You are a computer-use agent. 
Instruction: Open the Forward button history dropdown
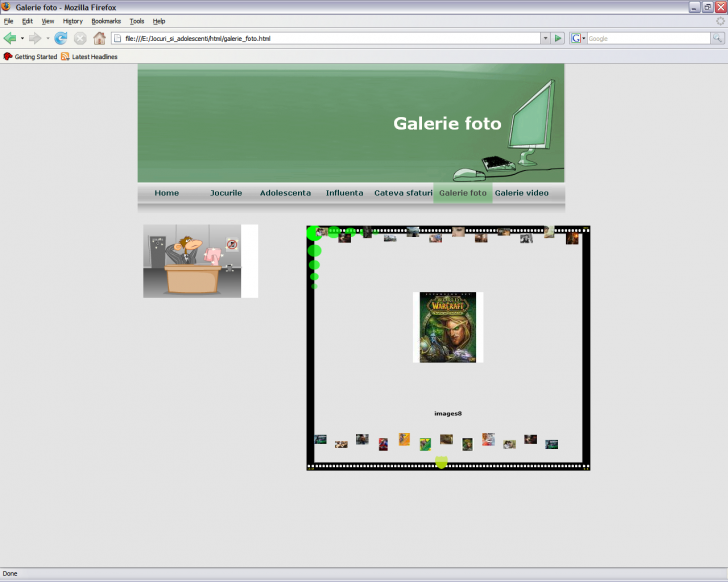coord(48,39)
